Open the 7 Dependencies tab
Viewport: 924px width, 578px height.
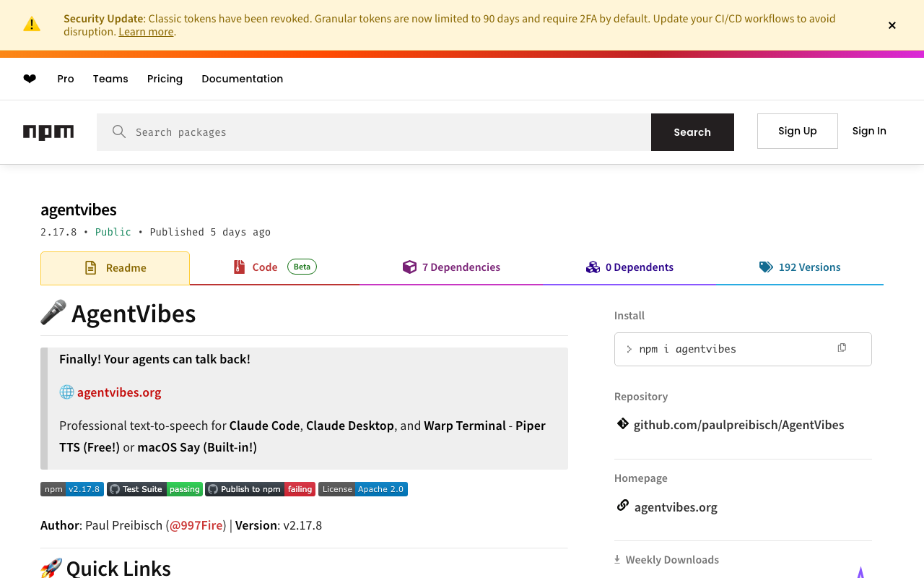451,267
